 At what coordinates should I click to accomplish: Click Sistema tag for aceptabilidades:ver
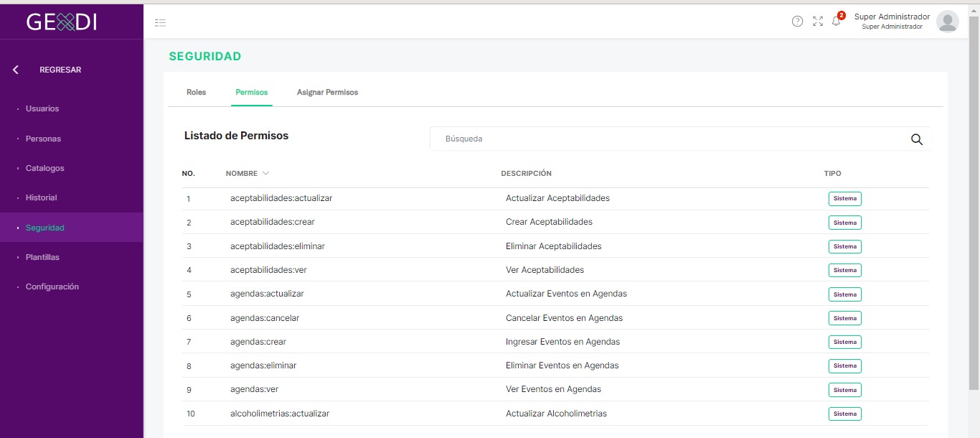click(844, 270)
